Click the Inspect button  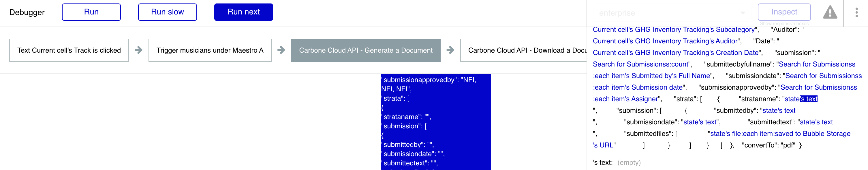784,12
